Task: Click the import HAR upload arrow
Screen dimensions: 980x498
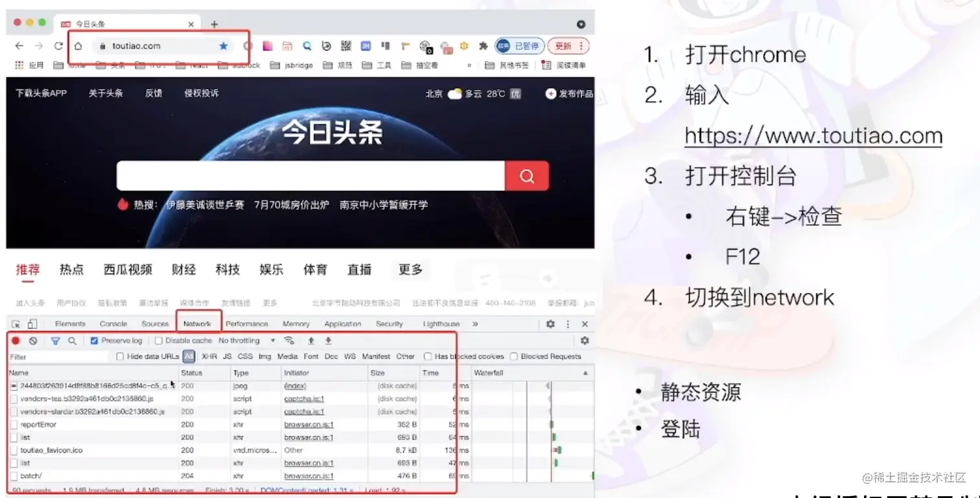Action: [311, 341]
